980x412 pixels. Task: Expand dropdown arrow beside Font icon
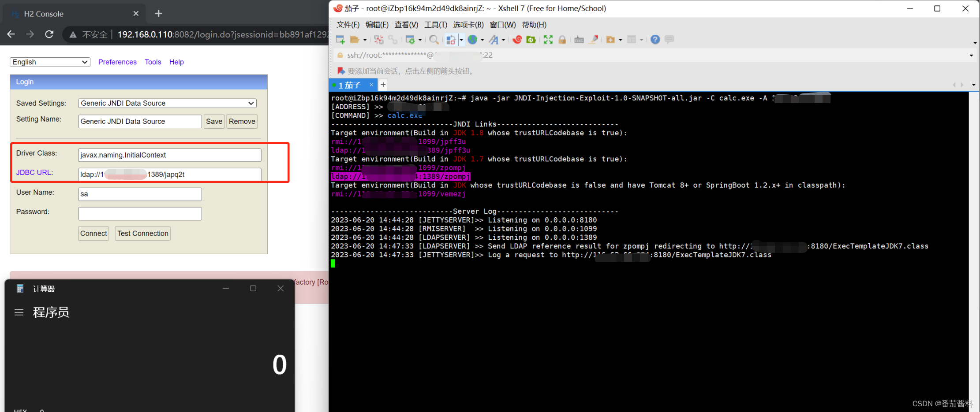click(x=503, y=40)
